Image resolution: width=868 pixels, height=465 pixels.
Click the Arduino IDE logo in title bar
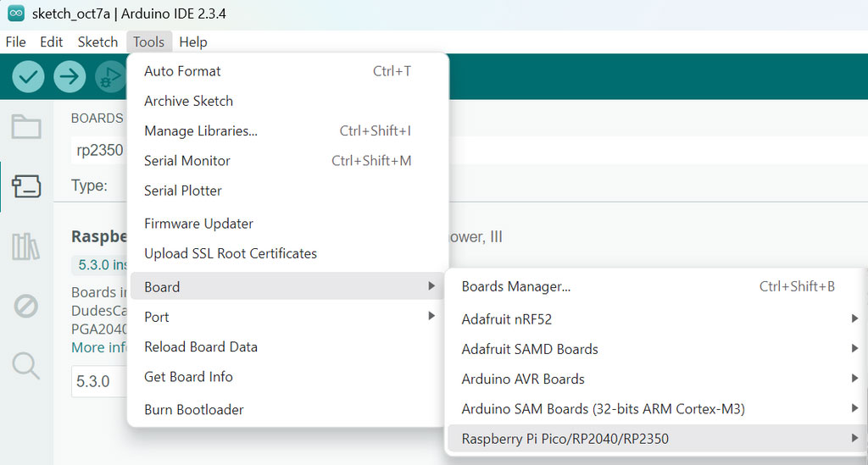pos(16,14)
